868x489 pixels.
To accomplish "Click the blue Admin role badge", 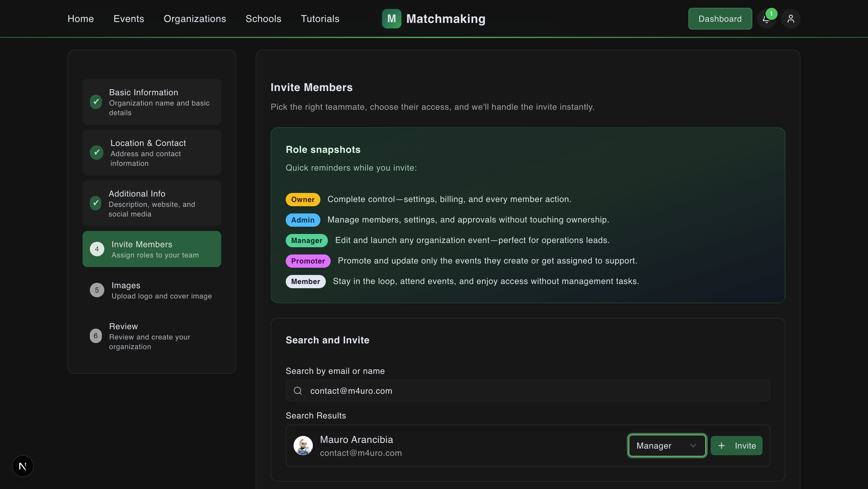I will point(303,220).
